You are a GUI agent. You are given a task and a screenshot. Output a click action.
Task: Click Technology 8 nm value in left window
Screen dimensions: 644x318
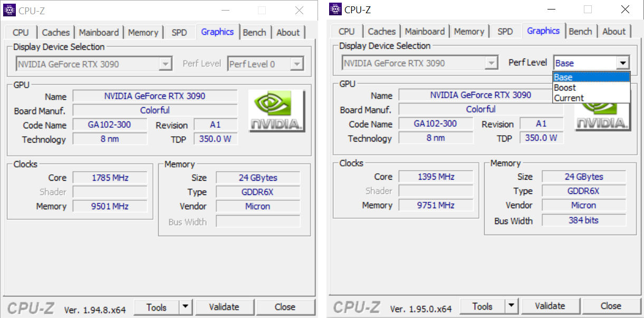pos(110,139)
